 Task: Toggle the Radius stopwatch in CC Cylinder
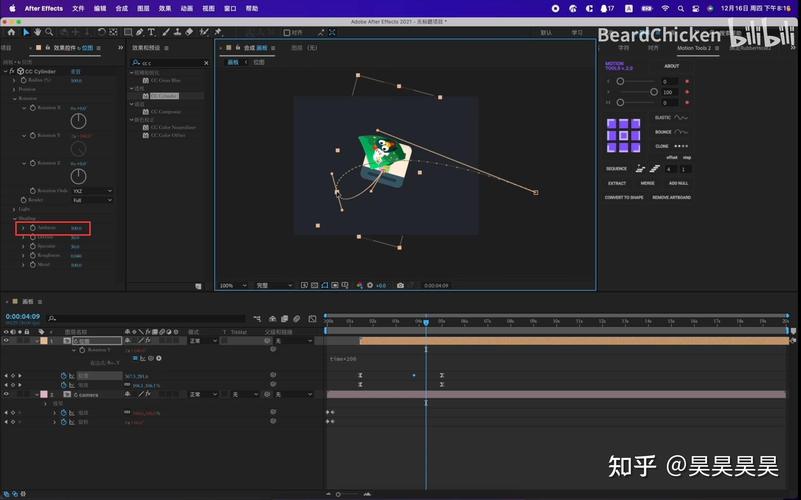point(23,80)
